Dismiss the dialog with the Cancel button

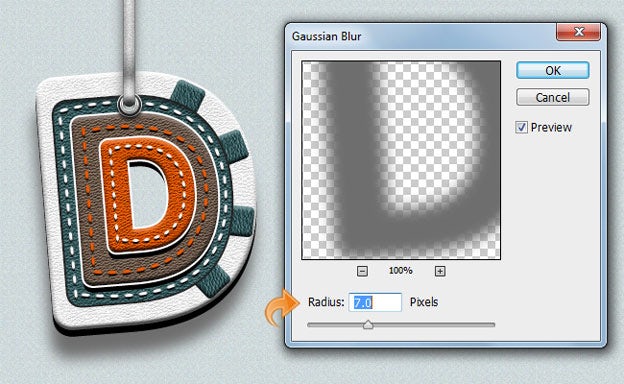click(553, 97)
